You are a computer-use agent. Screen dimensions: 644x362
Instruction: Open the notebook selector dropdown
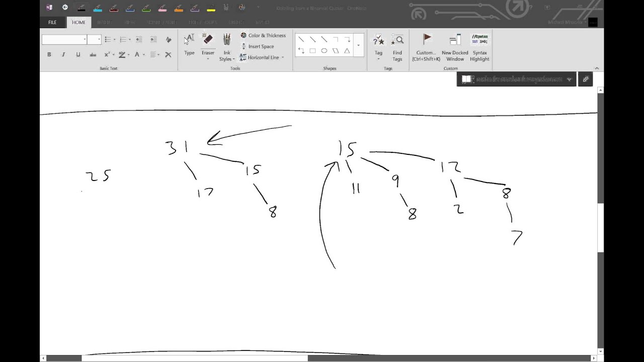[516, 79]
